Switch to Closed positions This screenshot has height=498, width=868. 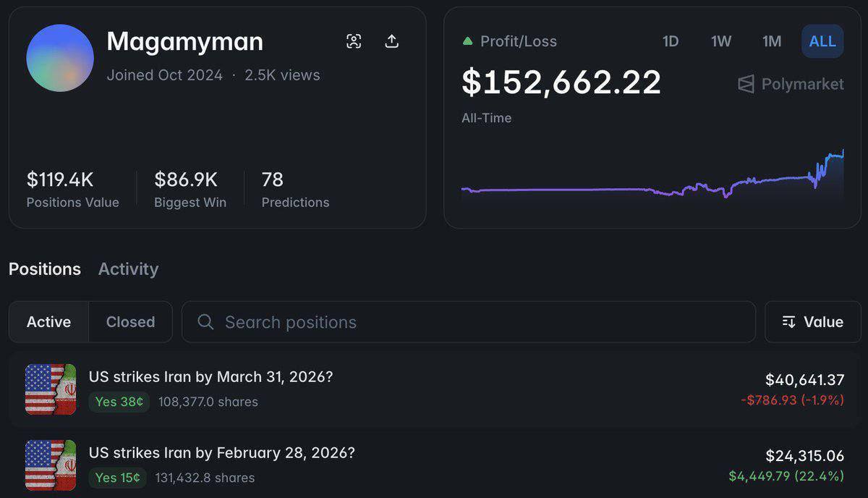click(x=129, y=321)
